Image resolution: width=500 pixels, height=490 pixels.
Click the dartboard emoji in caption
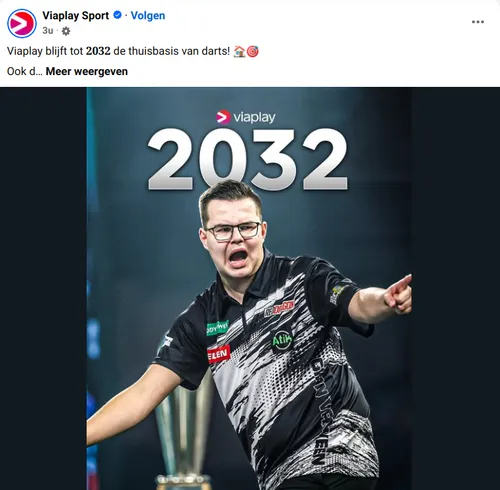253,51
